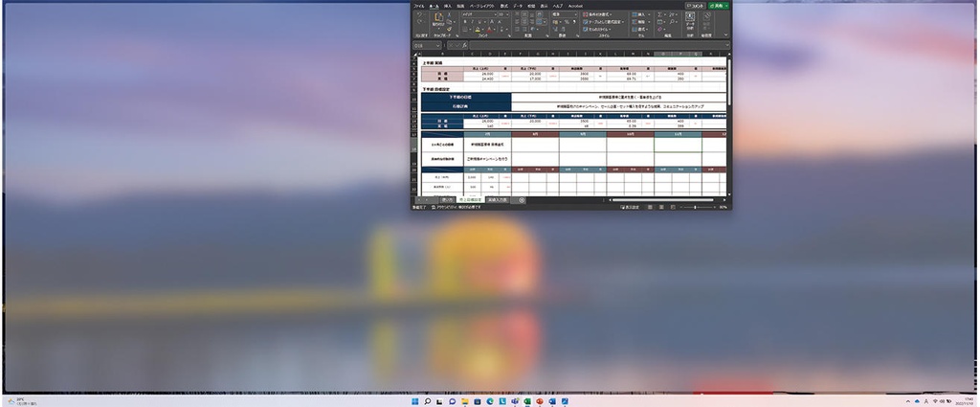Viewport: 980px width, 407px height.
Task: Switch to Page Break Preview in status bar
Action: pyautogui.click(x=673, y=207)
